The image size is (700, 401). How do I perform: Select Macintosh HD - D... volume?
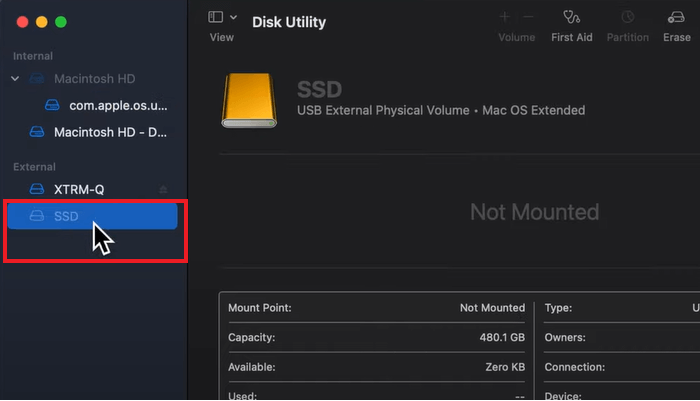(110, 132)
